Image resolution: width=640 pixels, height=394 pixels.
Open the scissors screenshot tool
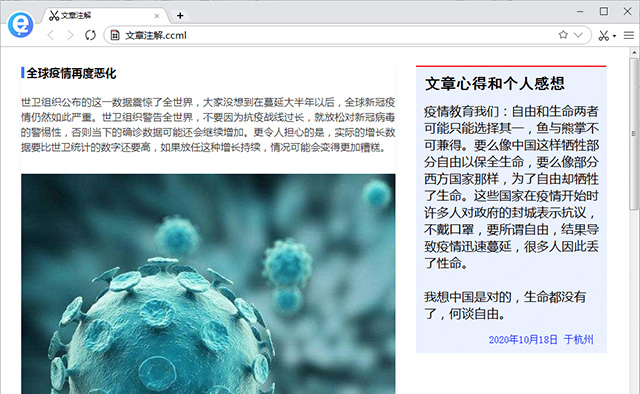click(x=604, y=36)
